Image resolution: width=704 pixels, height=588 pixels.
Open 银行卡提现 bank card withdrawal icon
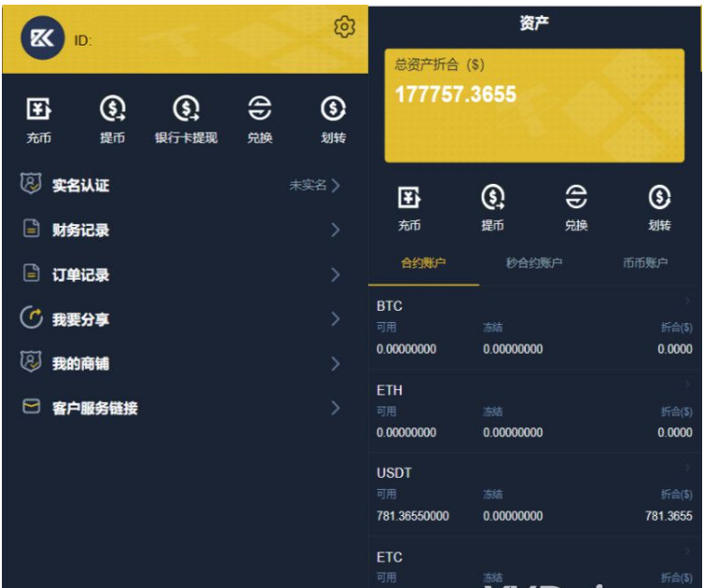pos(186,111)
